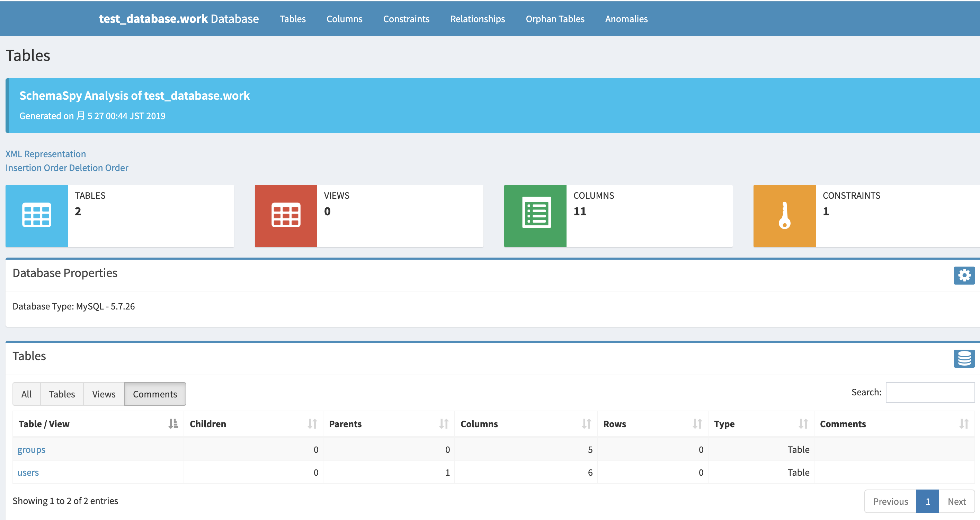980x520 pixels.
Task: Click the green Columns list icon tile
Action: click(x=535, y=216)
